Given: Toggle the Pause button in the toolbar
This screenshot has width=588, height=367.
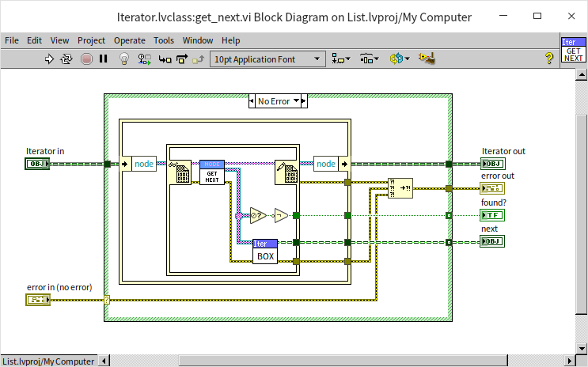Looking at the screenshot, I should [103, 59].
